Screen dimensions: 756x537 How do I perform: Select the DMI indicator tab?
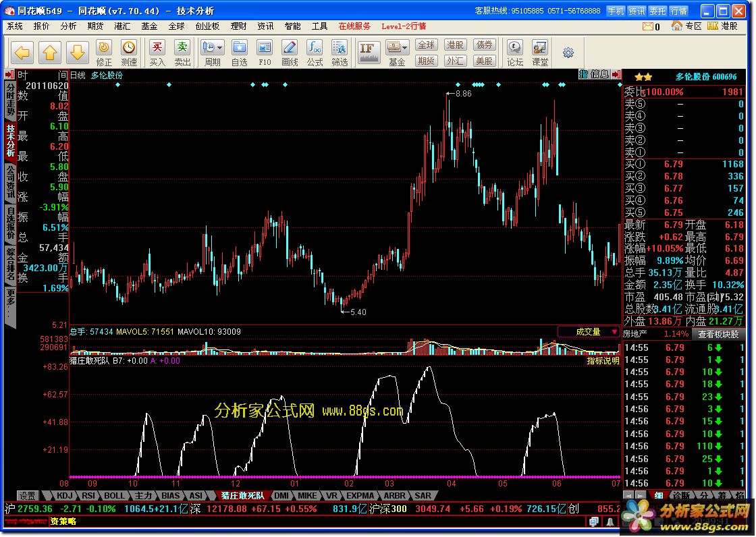tap(281, 496)
